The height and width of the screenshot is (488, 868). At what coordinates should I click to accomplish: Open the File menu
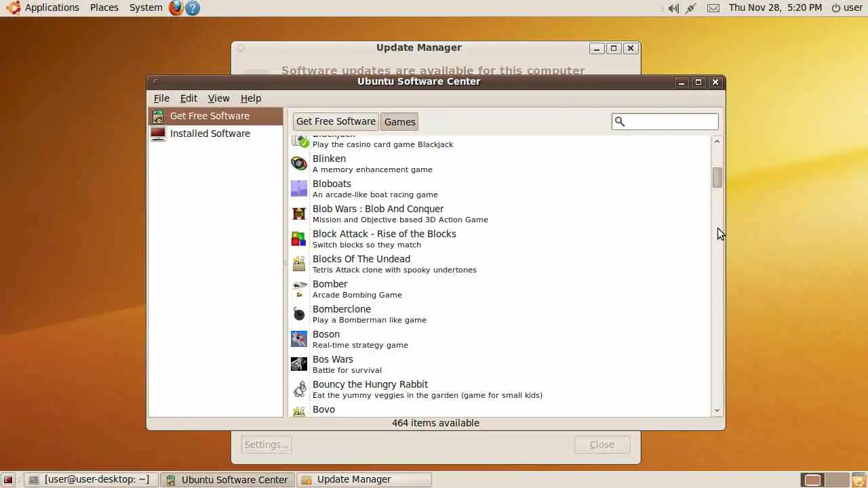pos(161,98)
